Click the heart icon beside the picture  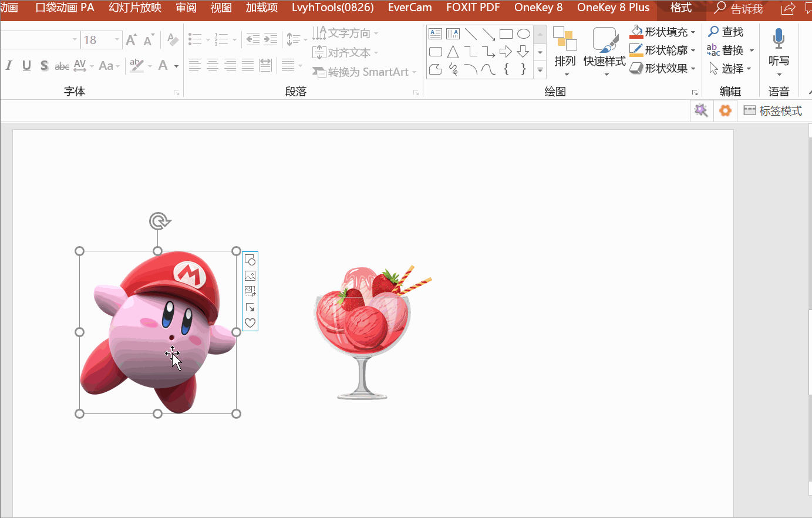coord(250,323)
